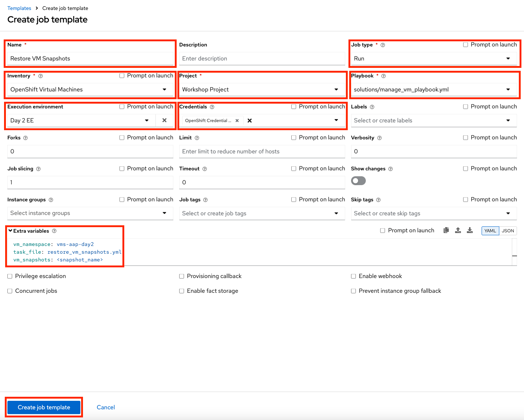Click the Create job template button
The height and width of the screenshot is (420, 524).
44,407
